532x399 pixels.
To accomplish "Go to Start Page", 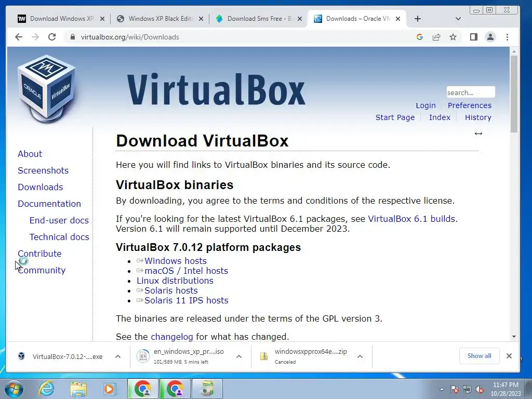I will click(395, 117).
